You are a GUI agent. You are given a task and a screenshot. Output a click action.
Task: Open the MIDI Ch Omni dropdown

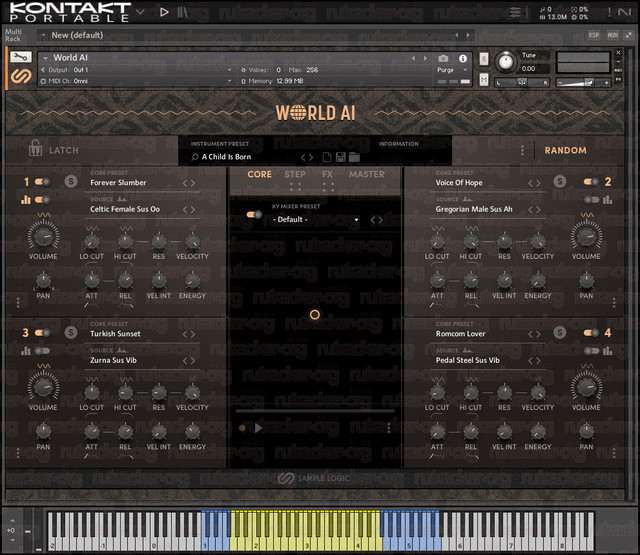229,81
